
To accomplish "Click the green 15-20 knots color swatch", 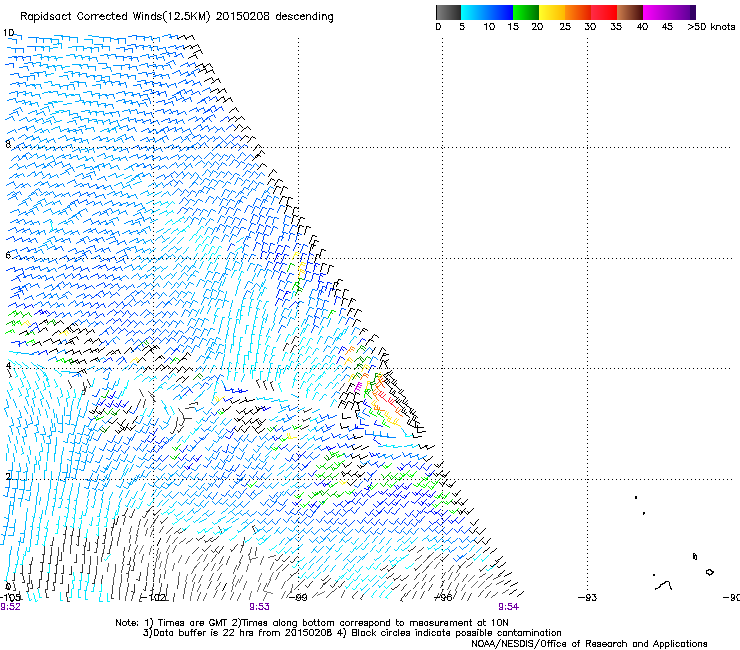I will 526,12.
